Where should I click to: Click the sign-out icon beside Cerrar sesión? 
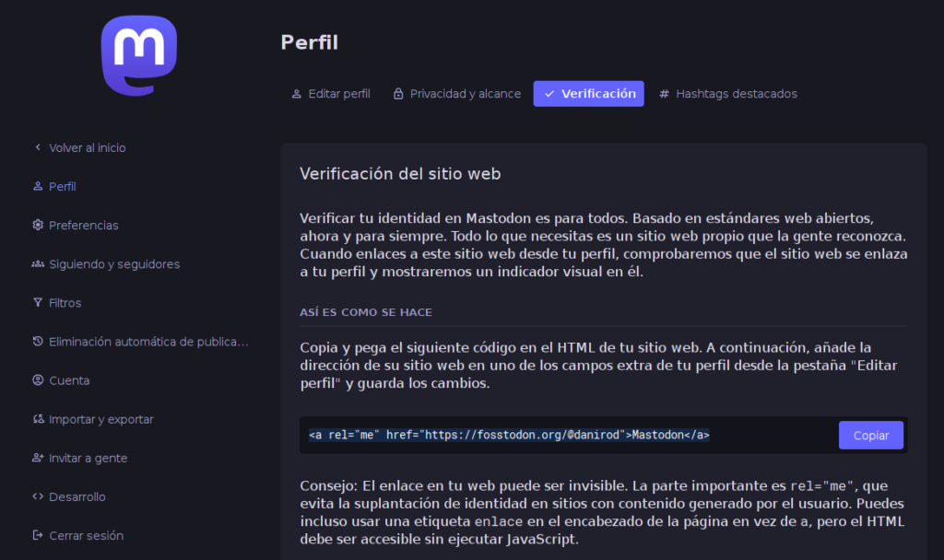[x=38, y=535]
